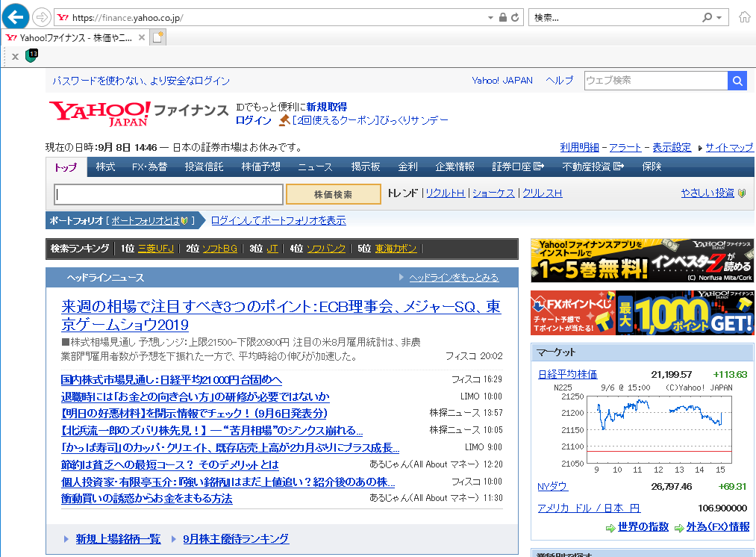Viewport: 756px width, 557px height.
Task: Click the ログイン link
Action: coord(254,120)
